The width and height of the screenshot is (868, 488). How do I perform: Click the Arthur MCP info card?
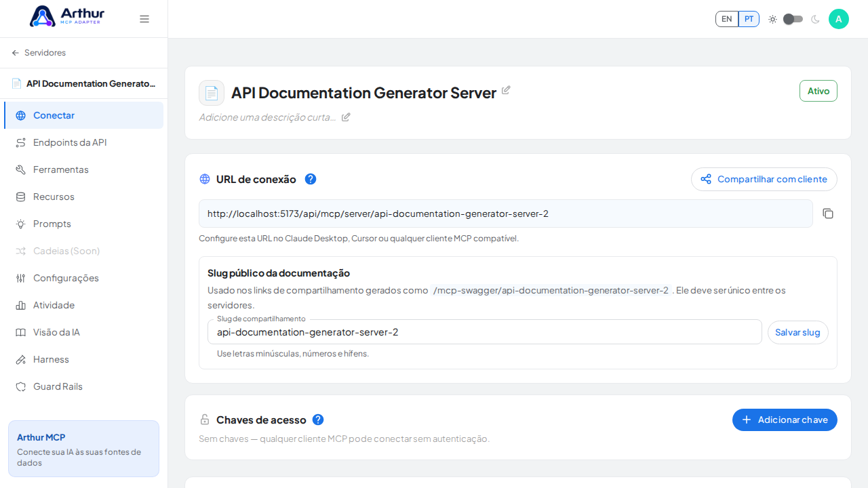tap(83, 449)
